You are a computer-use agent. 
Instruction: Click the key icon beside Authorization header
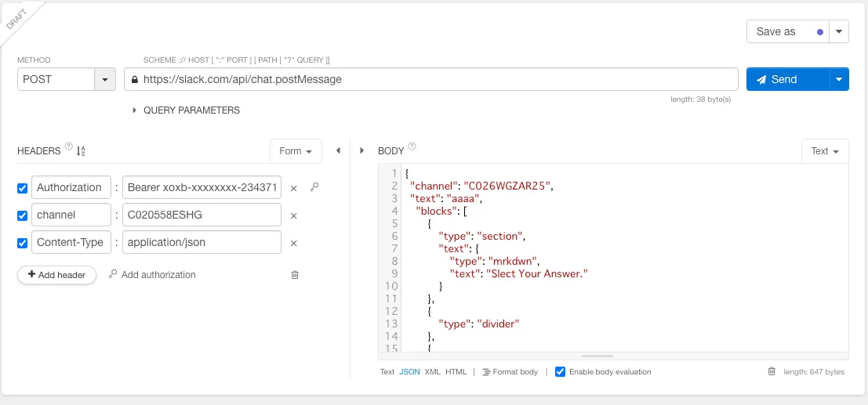(314, 187)
